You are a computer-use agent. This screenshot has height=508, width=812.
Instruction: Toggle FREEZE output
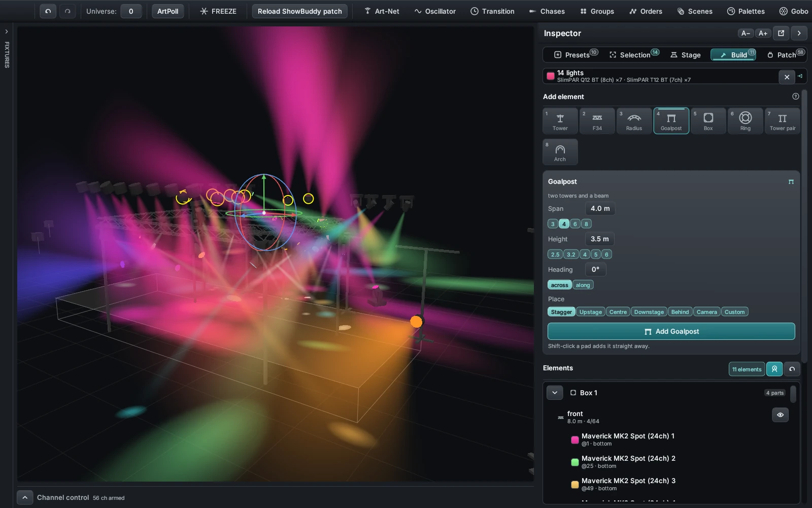coord(218,11)
